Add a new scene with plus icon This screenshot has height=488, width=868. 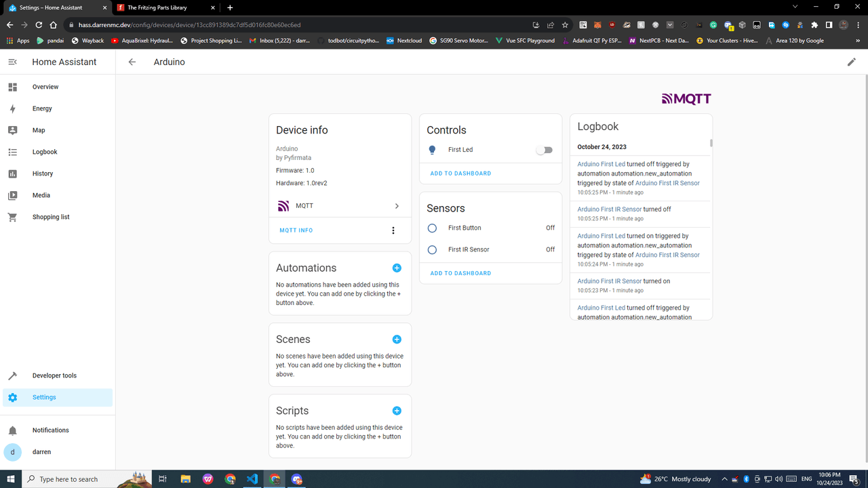(397, 339)
